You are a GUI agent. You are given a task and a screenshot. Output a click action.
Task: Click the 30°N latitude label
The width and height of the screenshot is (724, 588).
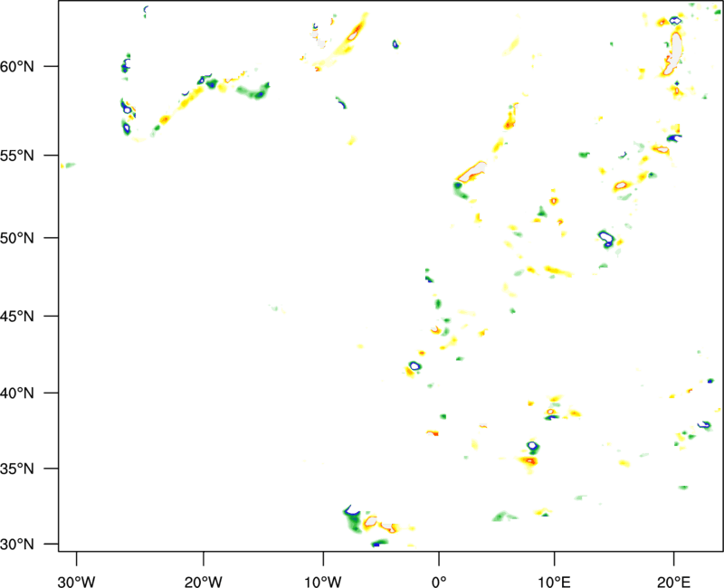[17, 545]
